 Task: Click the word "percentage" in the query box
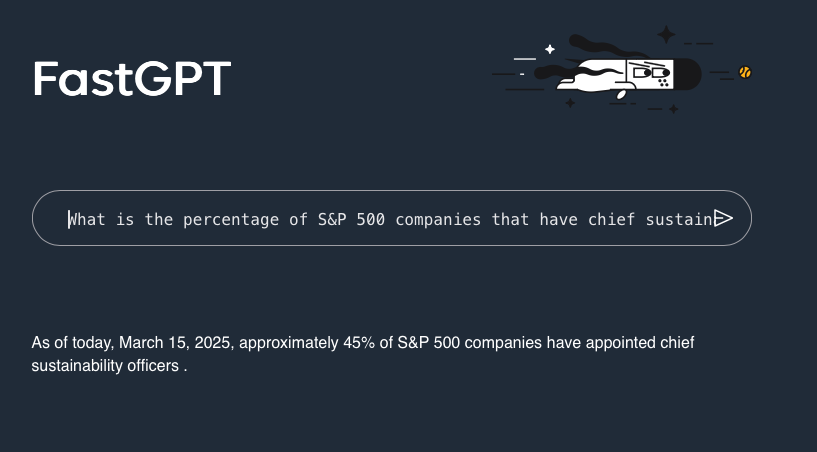click(x=231, y=219)
